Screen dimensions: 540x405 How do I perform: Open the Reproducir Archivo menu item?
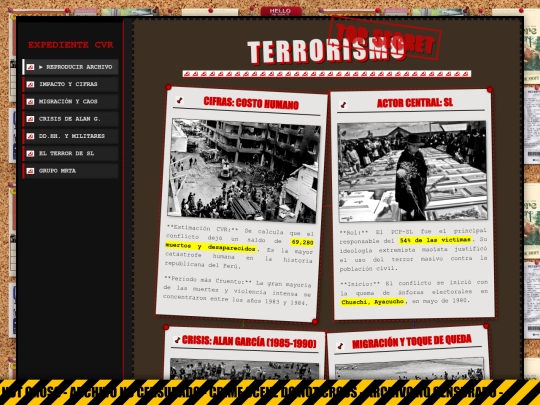point(71,67)
